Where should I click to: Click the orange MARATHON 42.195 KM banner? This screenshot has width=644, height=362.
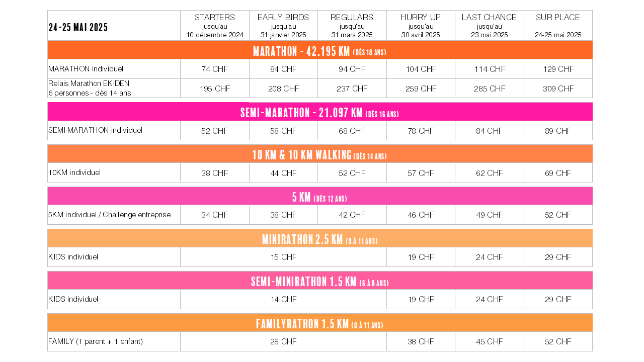(x=320, y=50)
